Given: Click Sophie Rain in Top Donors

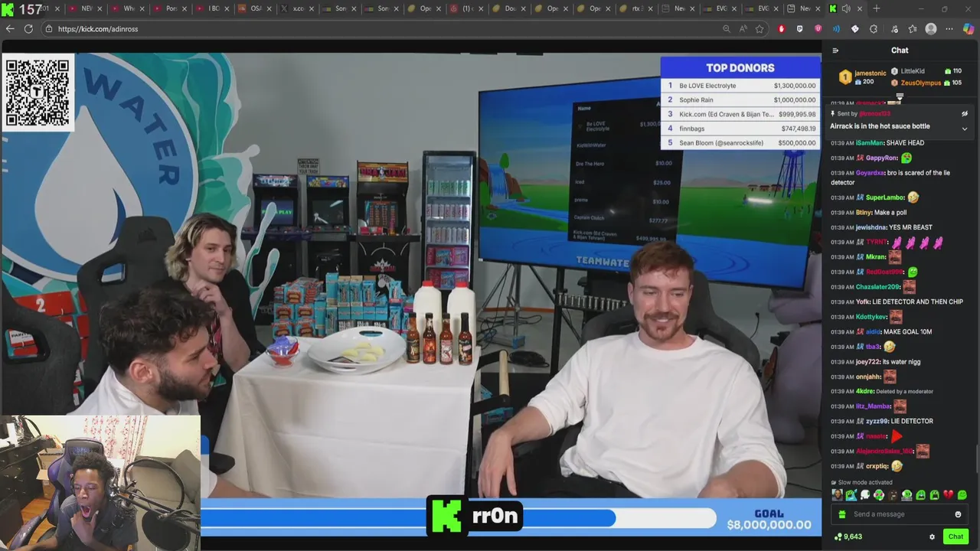Looking at the screenshot, I should point(696,99).
